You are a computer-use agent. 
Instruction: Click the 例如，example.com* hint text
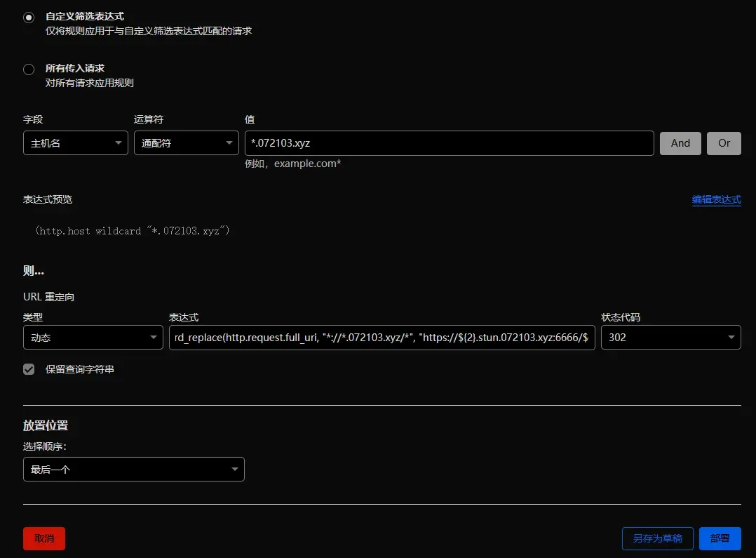coord(292,164)
